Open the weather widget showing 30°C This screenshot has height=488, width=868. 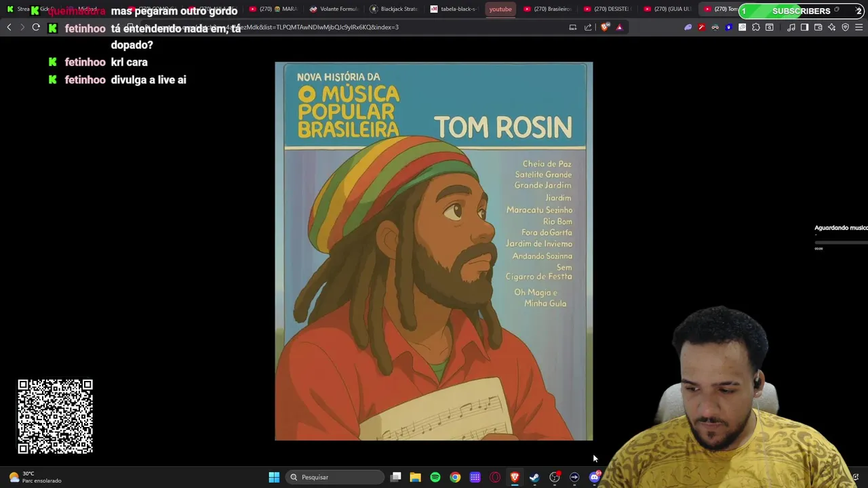click(x=35, y=477)
